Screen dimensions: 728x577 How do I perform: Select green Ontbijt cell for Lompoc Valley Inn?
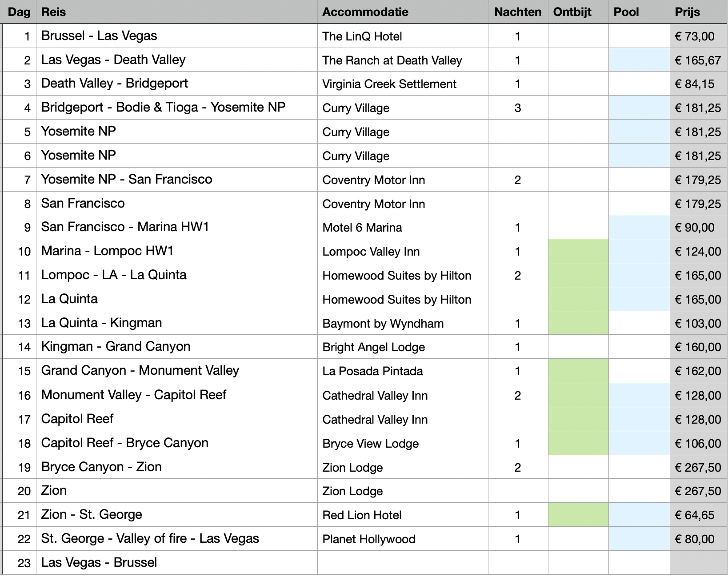pos(578,251)
